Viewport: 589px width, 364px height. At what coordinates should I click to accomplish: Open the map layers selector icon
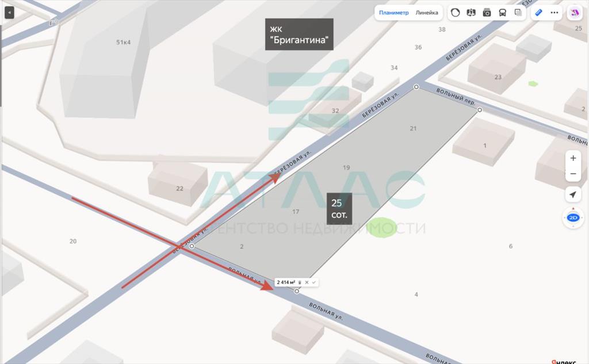click(x=518, y=13)
